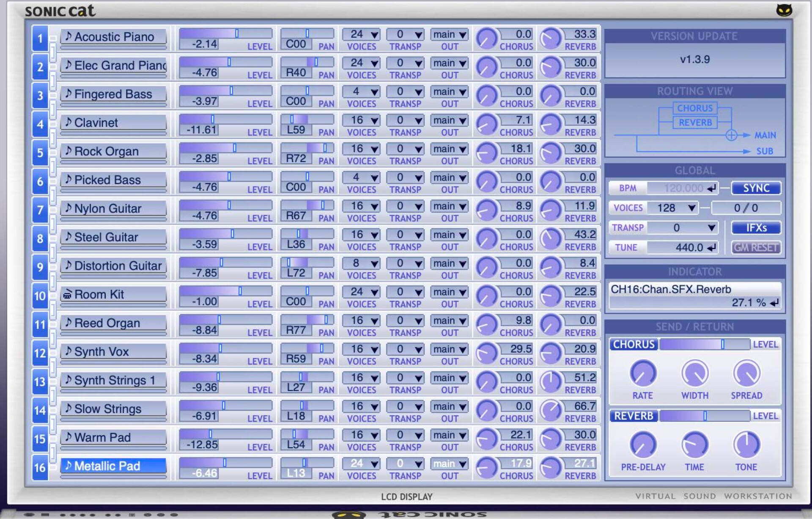Click the SONiC Cat logo icon
Viewport: 812px width, 519px height.
pyautogui.click(x=784, y=10)
